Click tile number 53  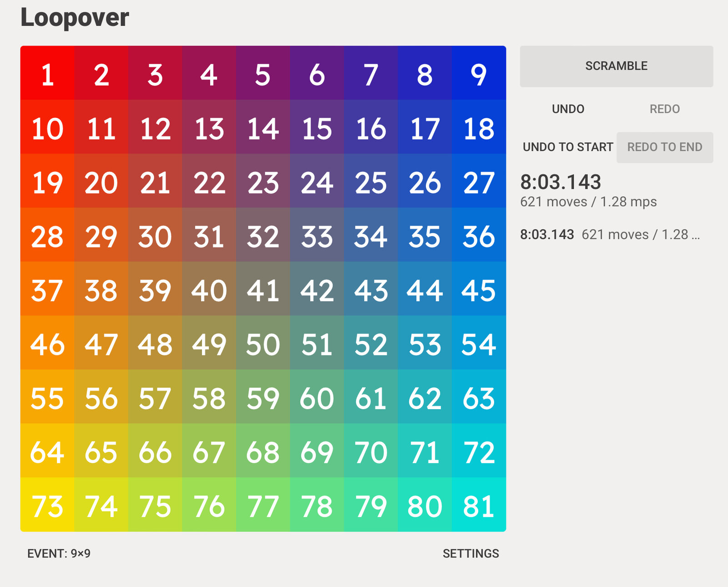425,343
